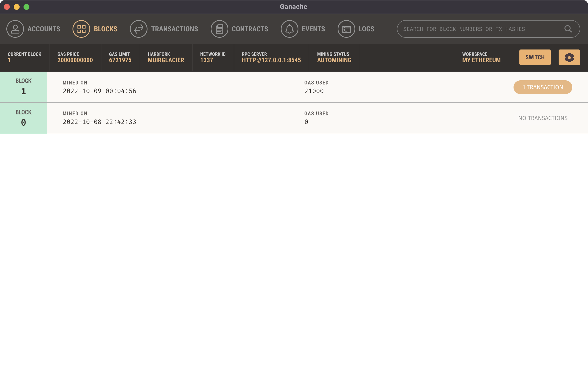Switch to the CONTRACTS tab label
Image resolution: width=588 pixels, height=392 pixels.
[250, 29]
